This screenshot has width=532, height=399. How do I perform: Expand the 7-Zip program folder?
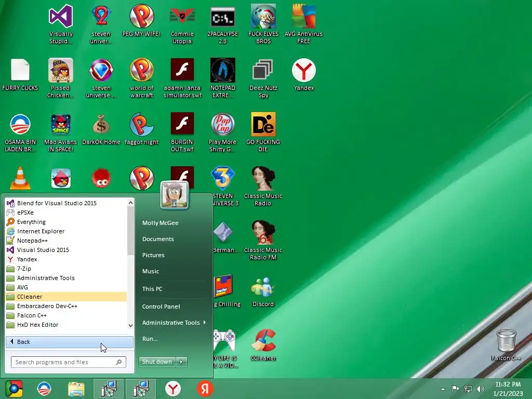[x=66, y=269]
